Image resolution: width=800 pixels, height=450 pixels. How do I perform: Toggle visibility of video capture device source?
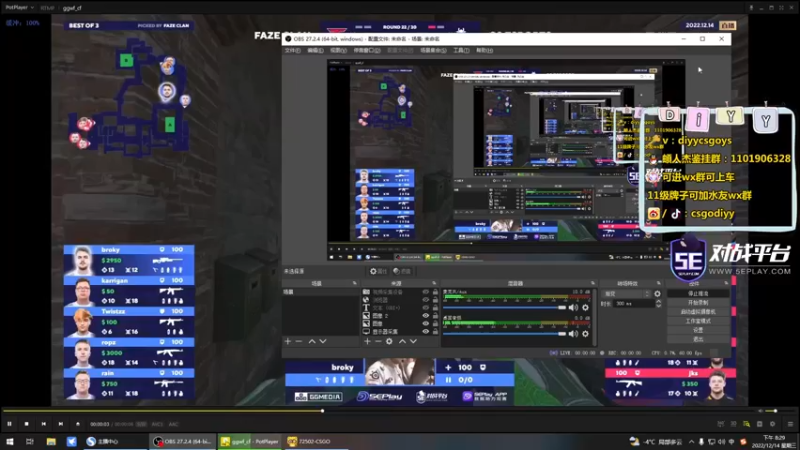click(x=426, y=292)
